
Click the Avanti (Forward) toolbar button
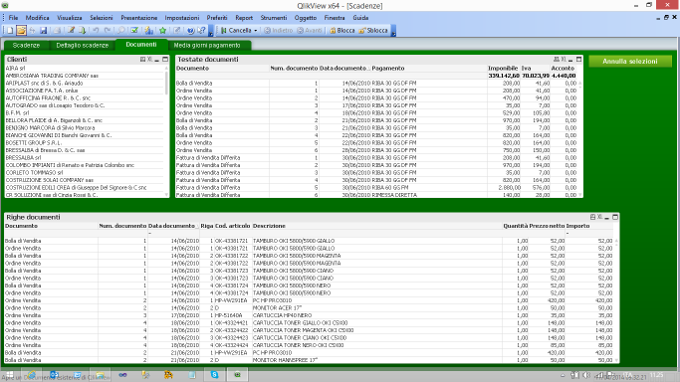click(310, 31)
